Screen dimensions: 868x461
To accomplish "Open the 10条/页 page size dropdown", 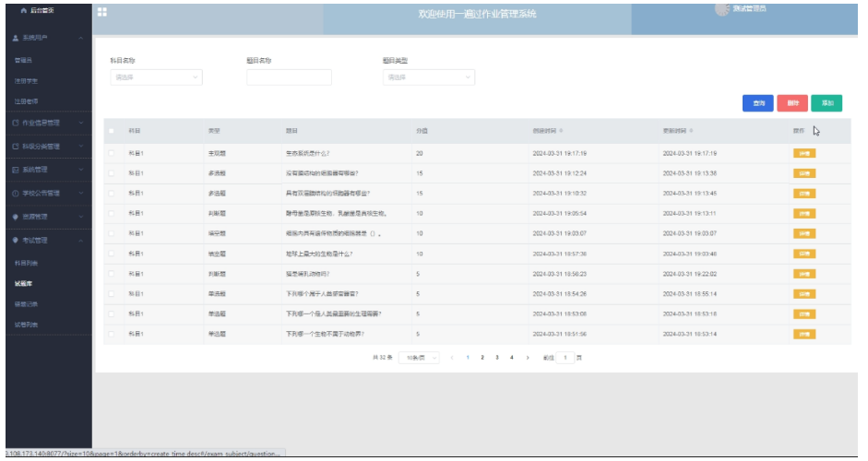I will point(419,358).
